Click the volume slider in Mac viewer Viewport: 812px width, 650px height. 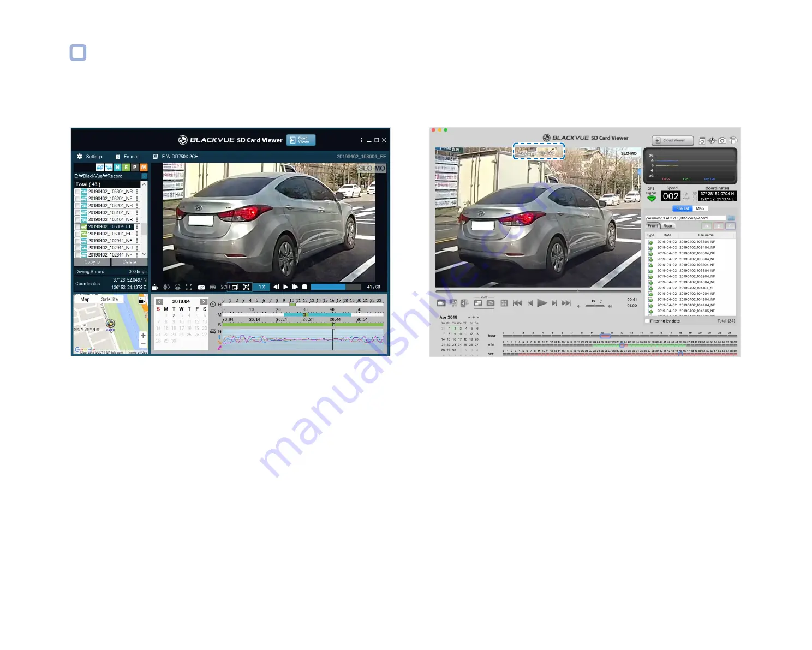point(595,306)
